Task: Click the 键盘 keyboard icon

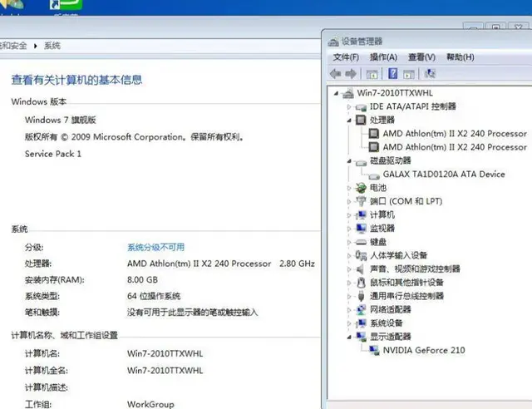Action: 361,242
